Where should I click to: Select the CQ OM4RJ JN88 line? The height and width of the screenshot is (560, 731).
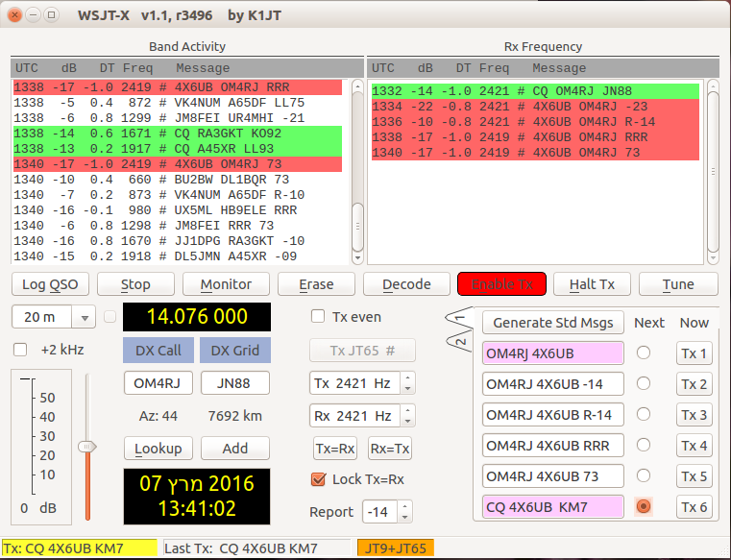[535, 91]
